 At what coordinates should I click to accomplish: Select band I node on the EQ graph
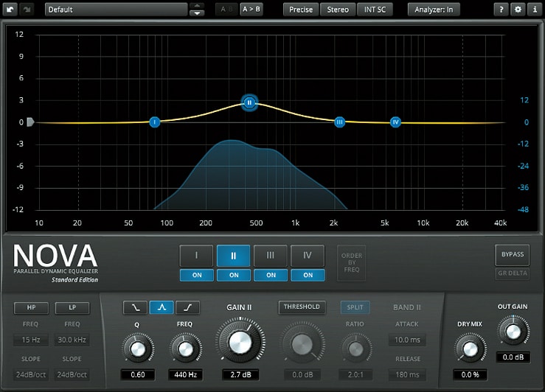pos(155,122)
